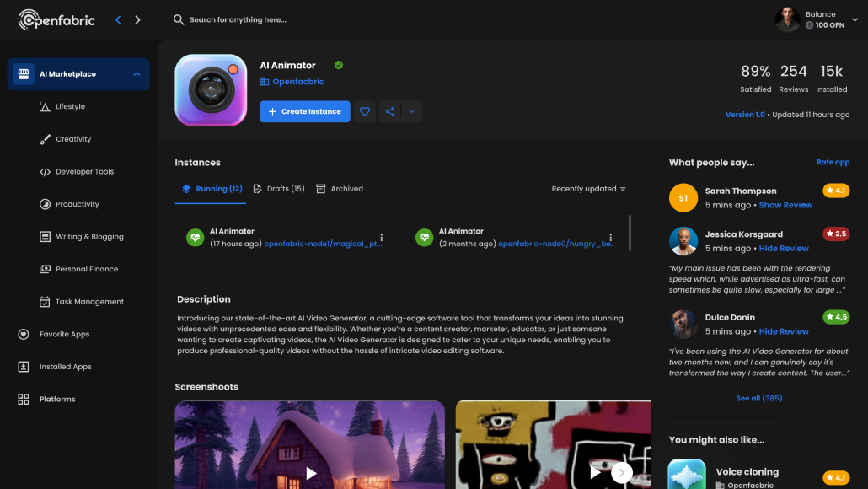Play the snowy cabin screenshot video
This screenshot has height=489, width=868.
(311, 473)
